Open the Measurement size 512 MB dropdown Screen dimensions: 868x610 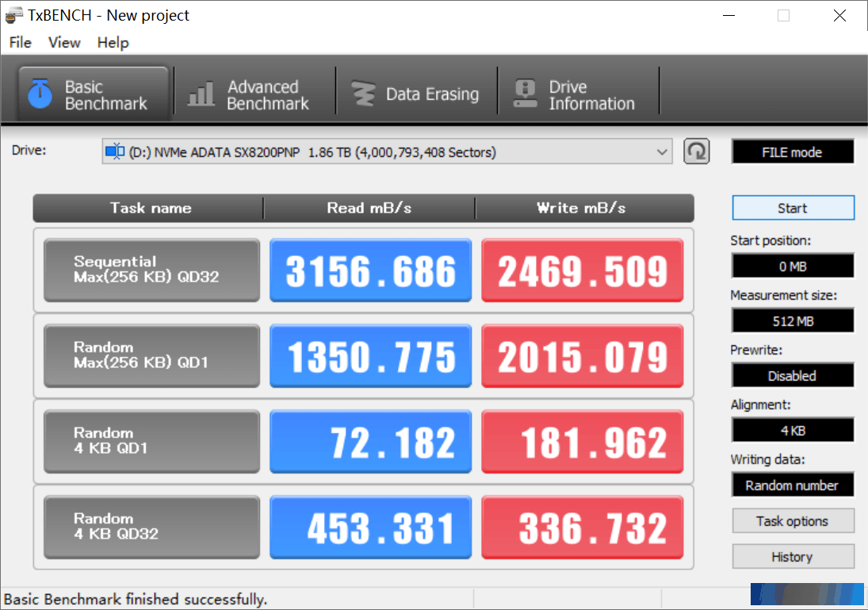793,321
